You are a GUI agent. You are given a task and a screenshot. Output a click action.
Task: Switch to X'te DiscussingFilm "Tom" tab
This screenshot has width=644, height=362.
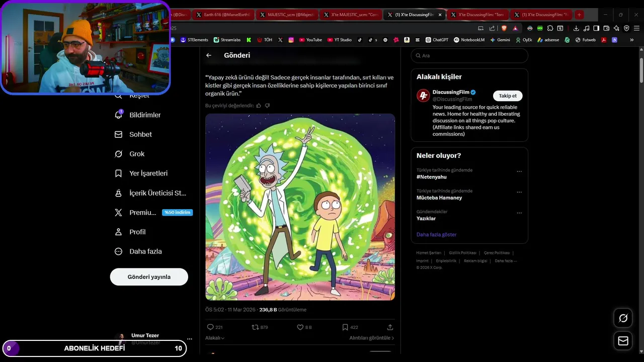point(477,15)
